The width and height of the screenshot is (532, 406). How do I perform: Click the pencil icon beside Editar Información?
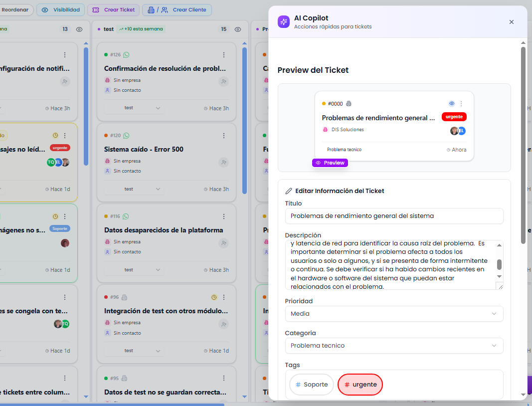pyautogui.click(x=289, y=191)
